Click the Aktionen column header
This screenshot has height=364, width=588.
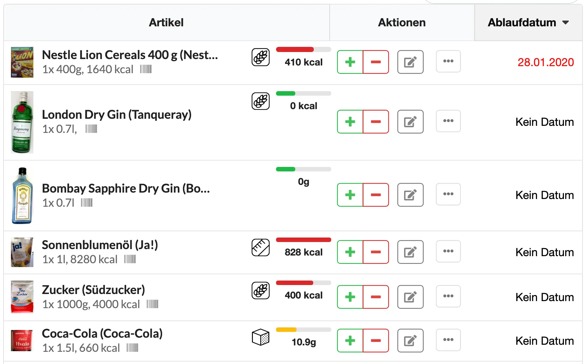[402, 22]
